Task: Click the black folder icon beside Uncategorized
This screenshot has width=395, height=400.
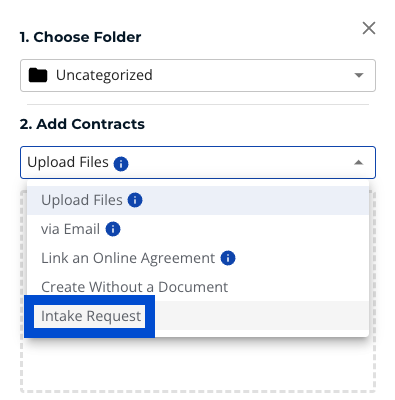Action: [38, 75]
